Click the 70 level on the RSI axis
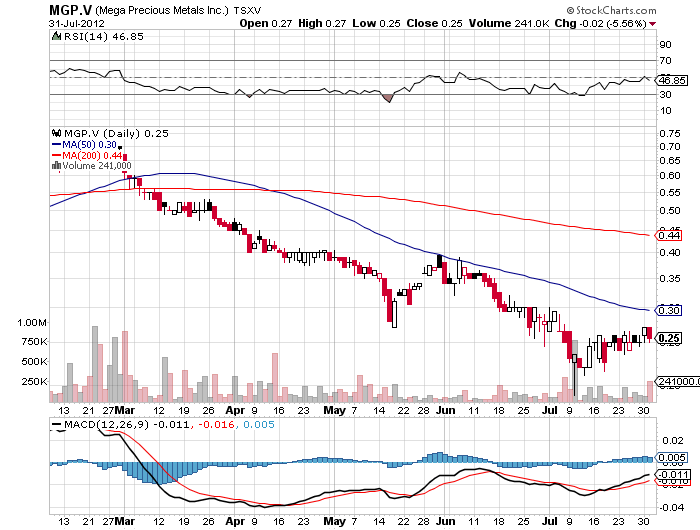This screenshot has width=700, height=530. click(666, 60)
